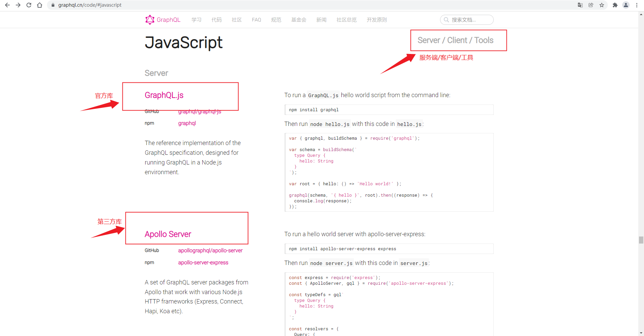
Task: Open the user profile avatar
Action: [x=626, y=5]
